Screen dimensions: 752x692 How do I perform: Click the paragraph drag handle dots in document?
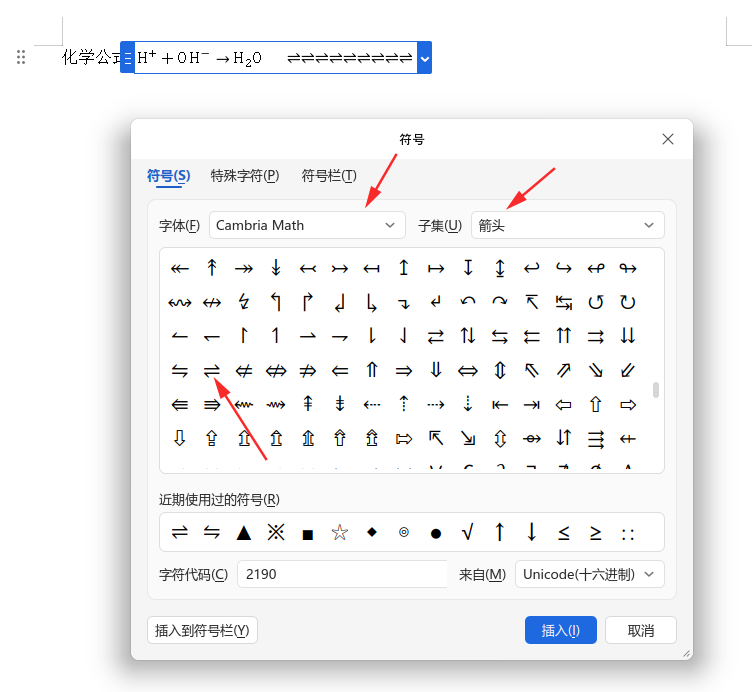coord(21,57)
